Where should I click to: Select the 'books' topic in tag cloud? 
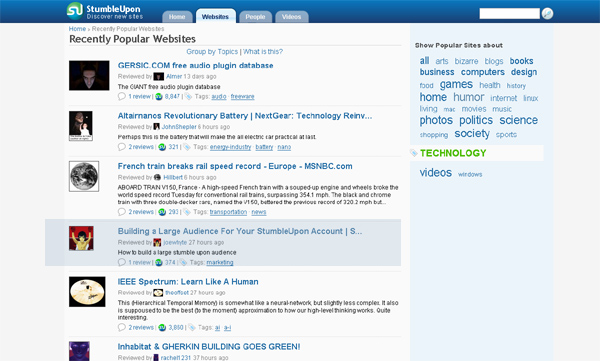pyautogui.click(x=521, y=61)
